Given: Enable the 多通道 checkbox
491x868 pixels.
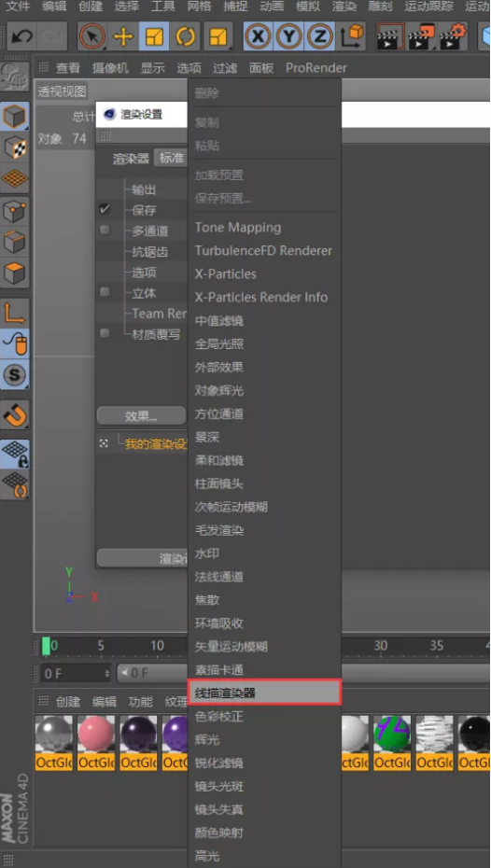Looking at the screenshot, I should click(x=104, y=231).
